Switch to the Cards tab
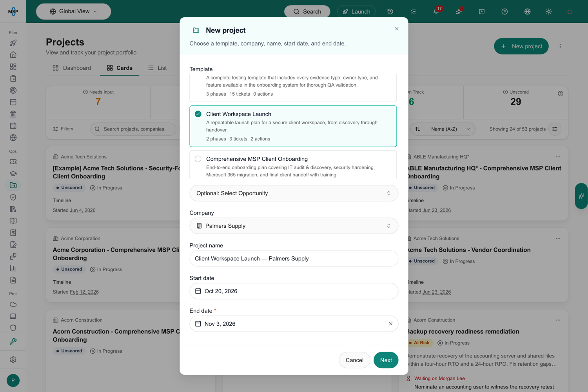Image resolution: width=588 pixels, height=392 pixels. click(x=120, y=68)
